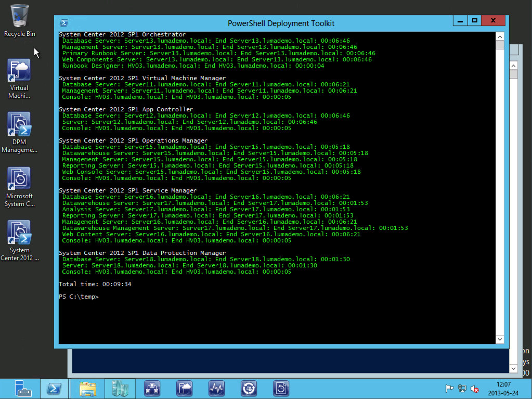The height and width of the screenshot is (399, 532).
Task: Open the System Center 2012 shell shortcut
Action: pos(19,241)
